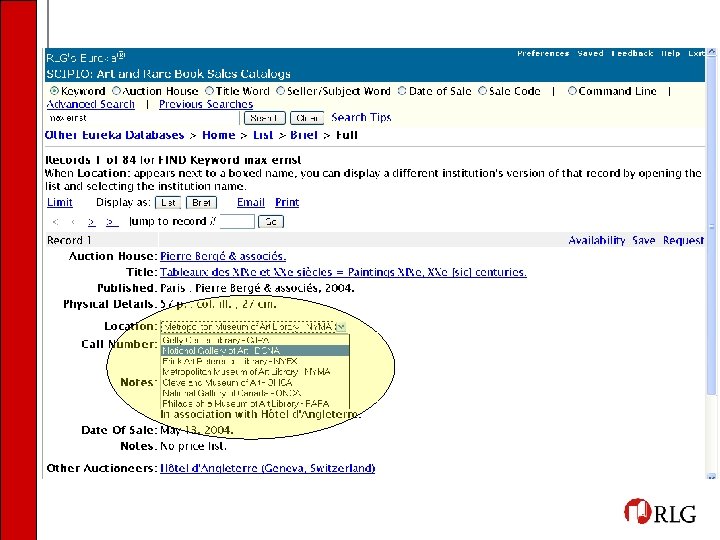Click Exit in the top bar
The height and width of the screenshot is (540, 720).
(696, 53)
